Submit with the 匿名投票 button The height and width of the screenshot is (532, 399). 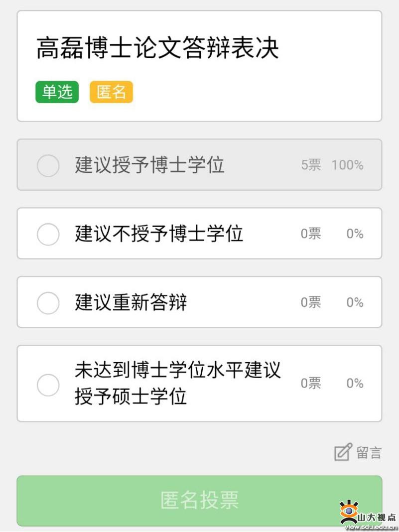[x=199, y=501]
